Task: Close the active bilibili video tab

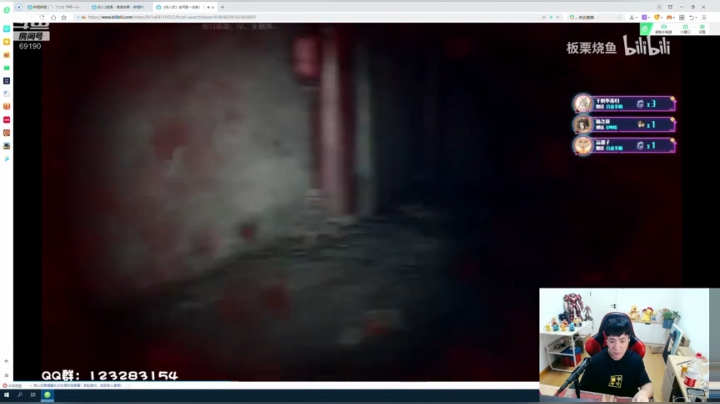Action: (x=213, y=7)
